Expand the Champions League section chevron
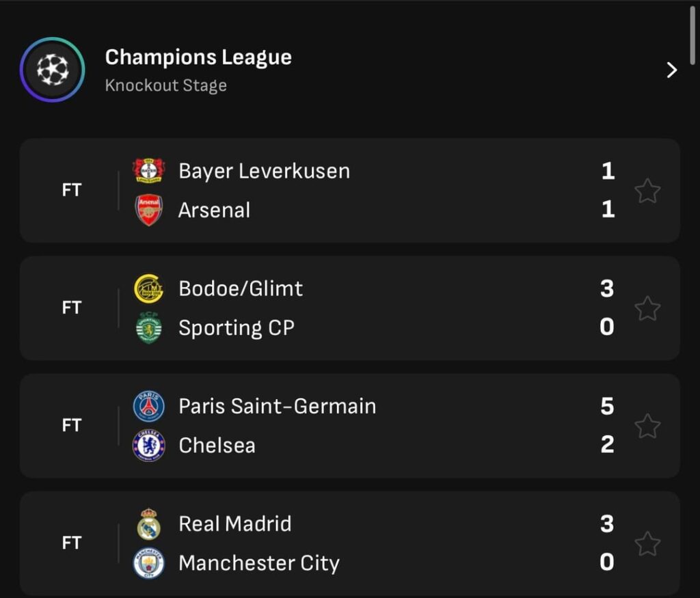Image resolution: width=700 pixels, height=598 pixels. tap(672, 70)
